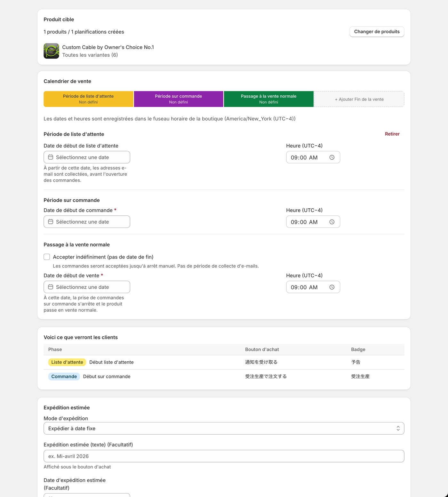
Task: Click the Custom Cable product thumbnail
Action: click(x=51, y=51)
